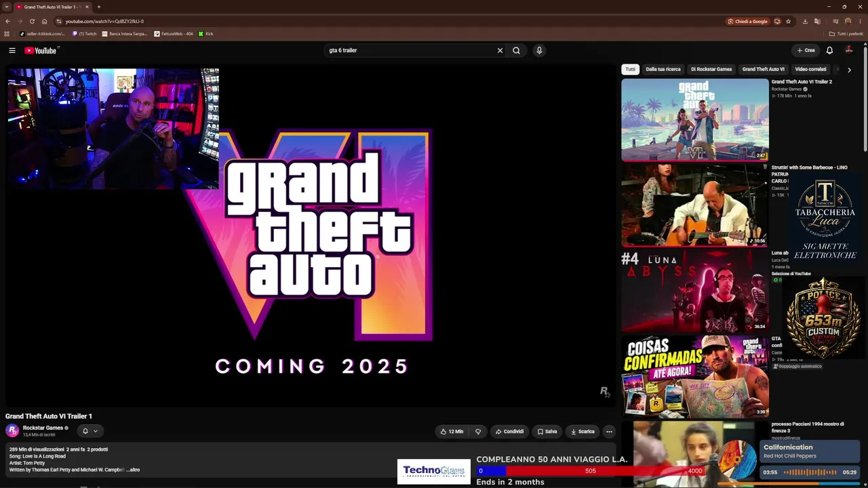
Task: Open YouTube notifications bell
Action: (829, 50)
